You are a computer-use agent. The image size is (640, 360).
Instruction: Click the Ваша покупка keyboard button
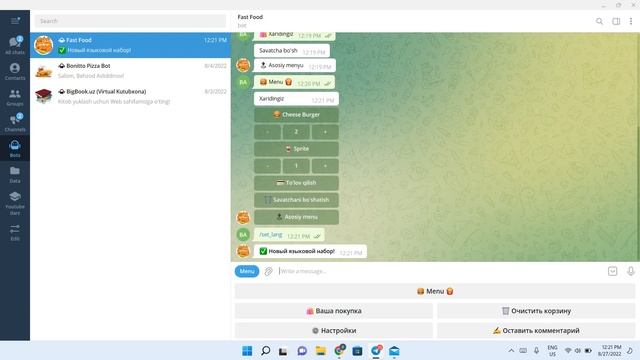[334, 311]
